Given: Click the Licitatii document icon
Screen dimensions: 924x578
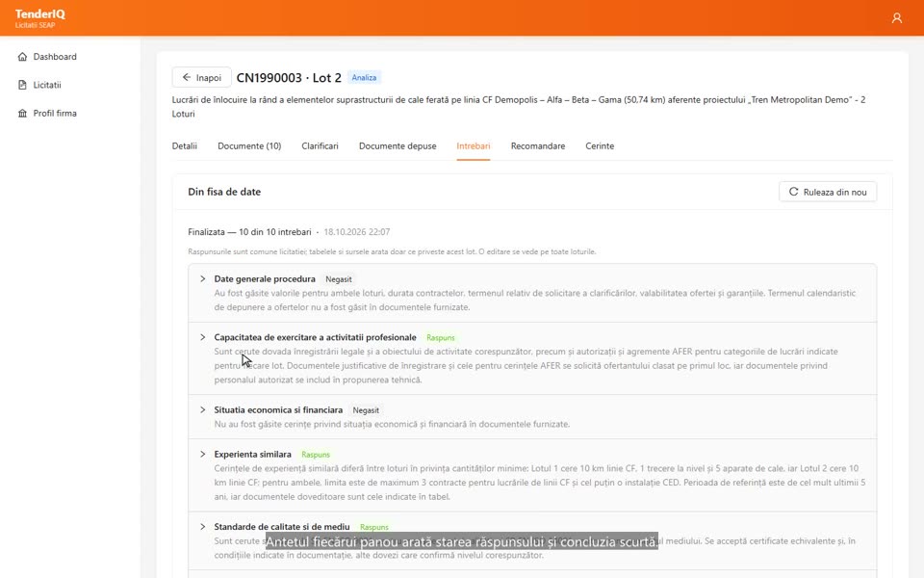Looking at the screenshot, I should (22, 85).
